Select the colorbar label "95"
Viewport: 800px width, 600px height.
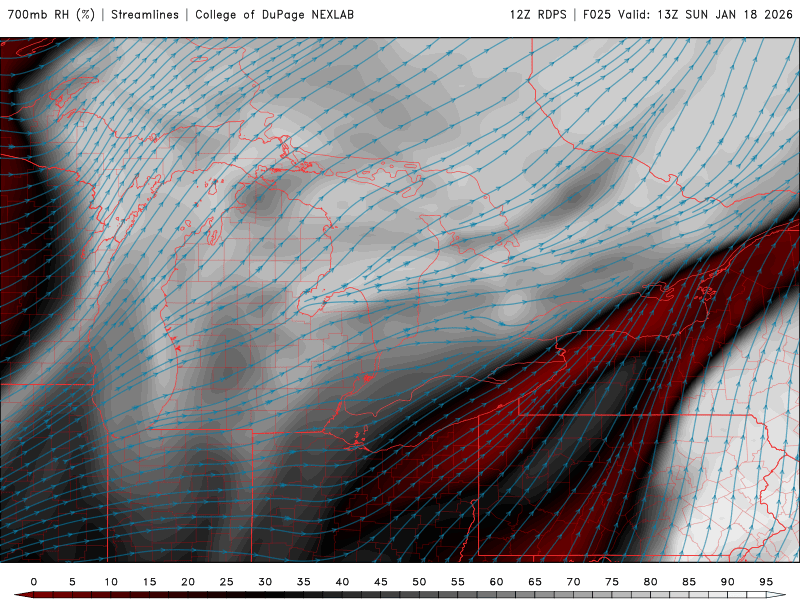click(x=766, y=582)
